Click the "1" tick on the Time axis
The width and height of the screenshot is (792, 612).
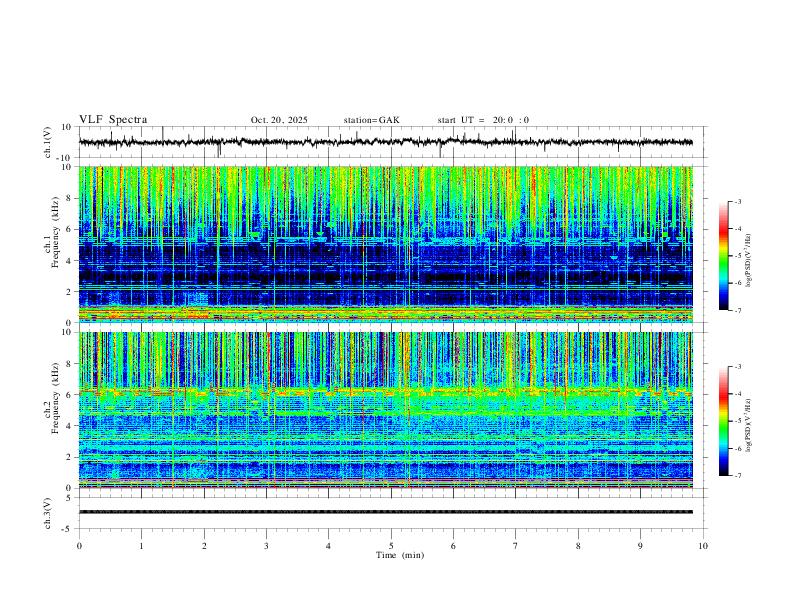(x=141, y=546)
